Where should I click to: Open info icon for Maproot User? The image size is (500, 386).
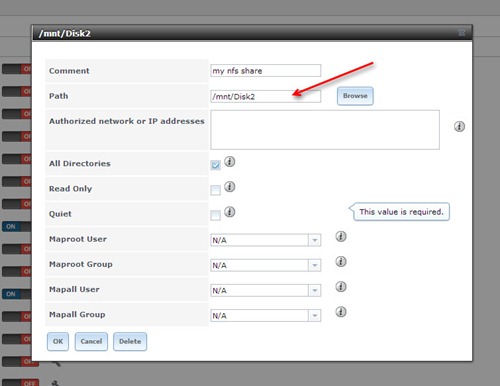coord(341,236)
